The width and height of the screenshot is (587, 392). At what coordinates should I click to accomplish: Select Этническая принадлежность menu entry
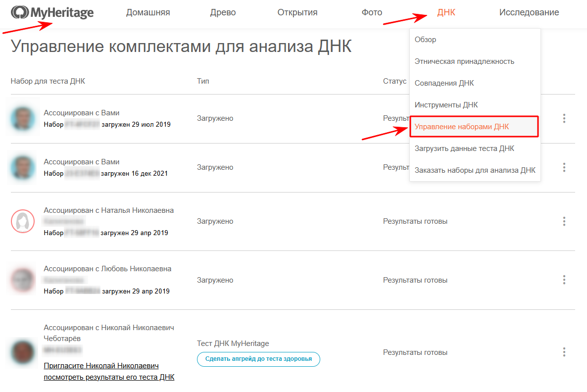[464, 61]
